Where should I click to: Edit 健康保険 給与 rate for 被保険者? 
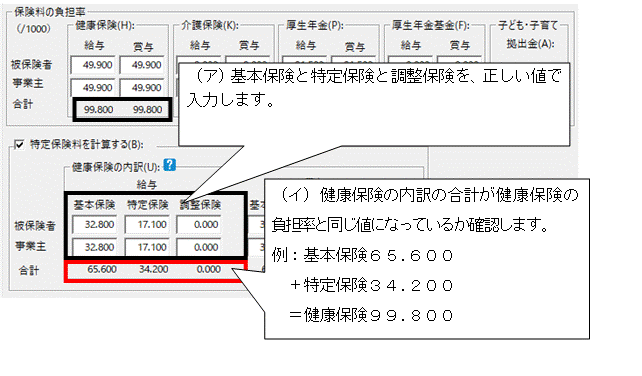click(94, 65)
